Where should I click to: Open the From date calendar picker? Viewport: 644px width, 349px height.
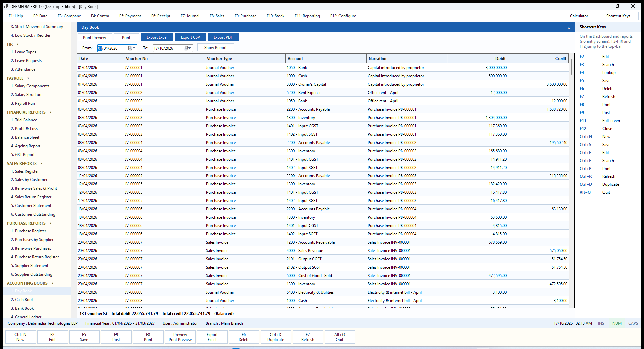click(x=132, y=48)
